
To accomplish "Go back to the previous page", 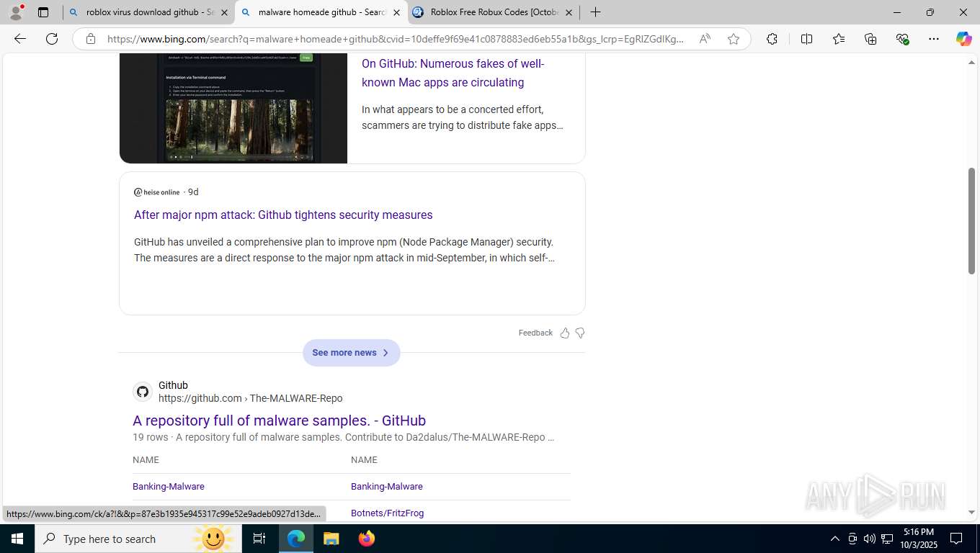I will 20,39.
